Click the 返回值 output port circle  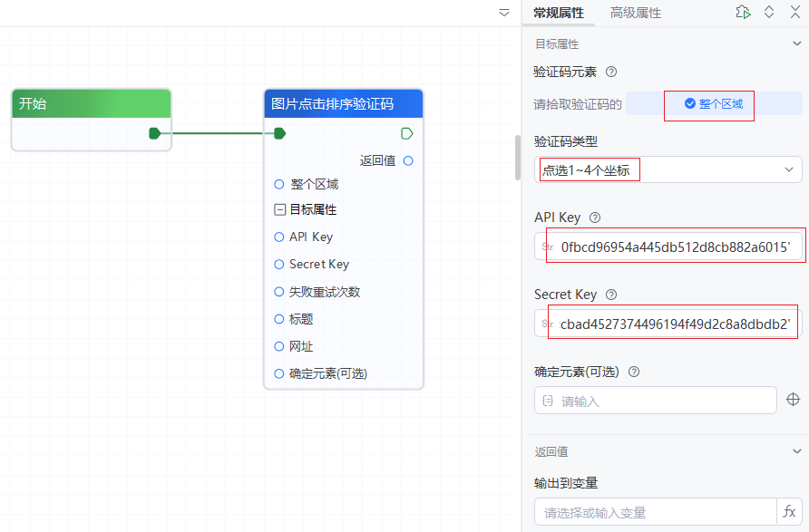point(408,160)
